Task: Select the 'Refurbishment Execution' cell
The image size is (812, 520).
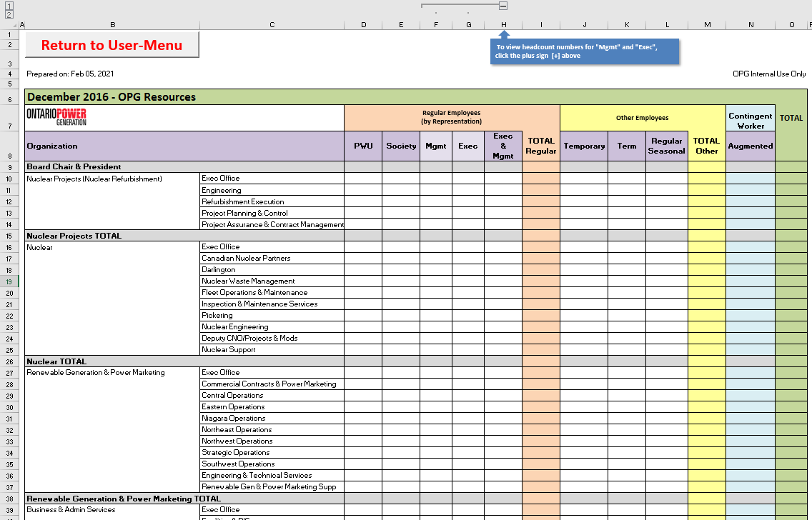Action: coord(272,202)
